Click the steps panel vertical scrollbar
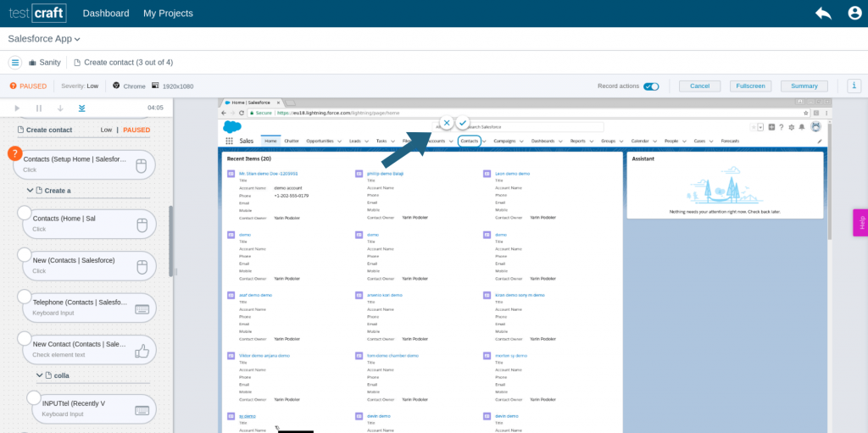Screen dimensions: 868x433 [171, 241]
